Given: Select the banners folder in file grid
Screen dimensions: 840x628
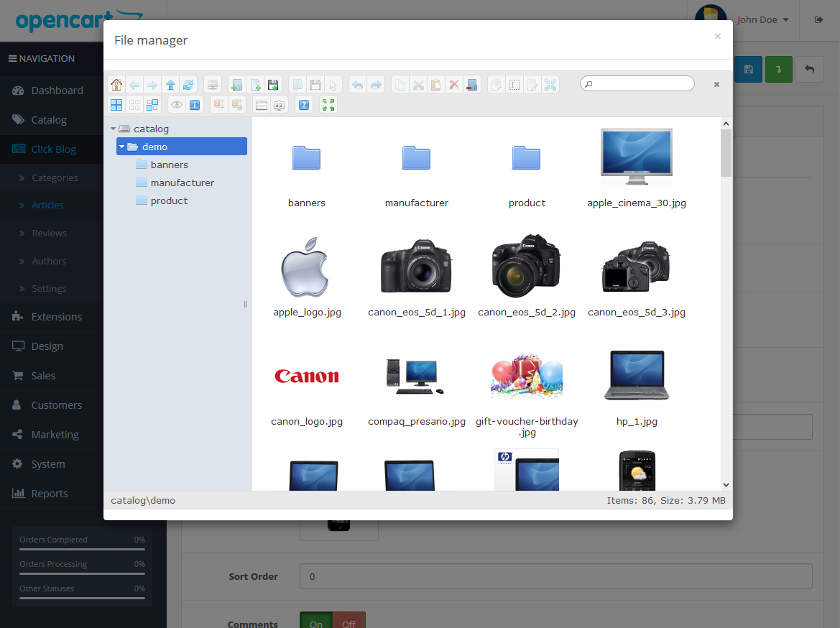Looking at the screenshot, I should 306,158.
